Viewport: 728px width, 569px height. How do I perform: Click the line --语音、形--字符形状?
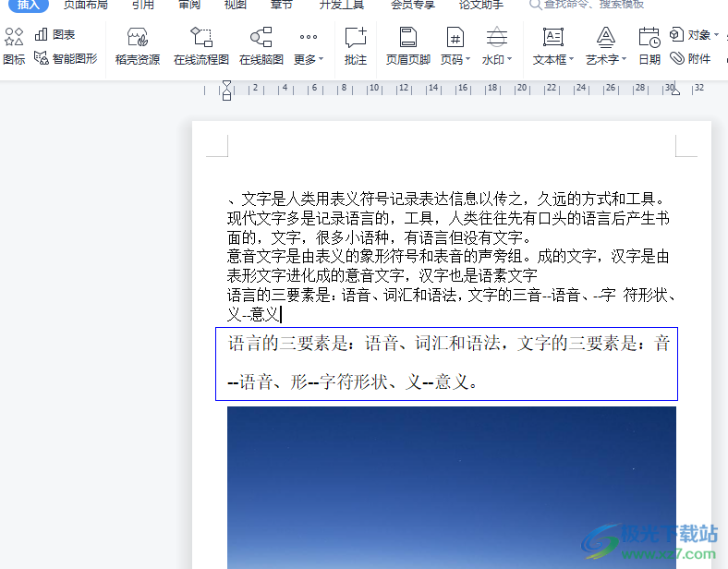coord(352,382)
